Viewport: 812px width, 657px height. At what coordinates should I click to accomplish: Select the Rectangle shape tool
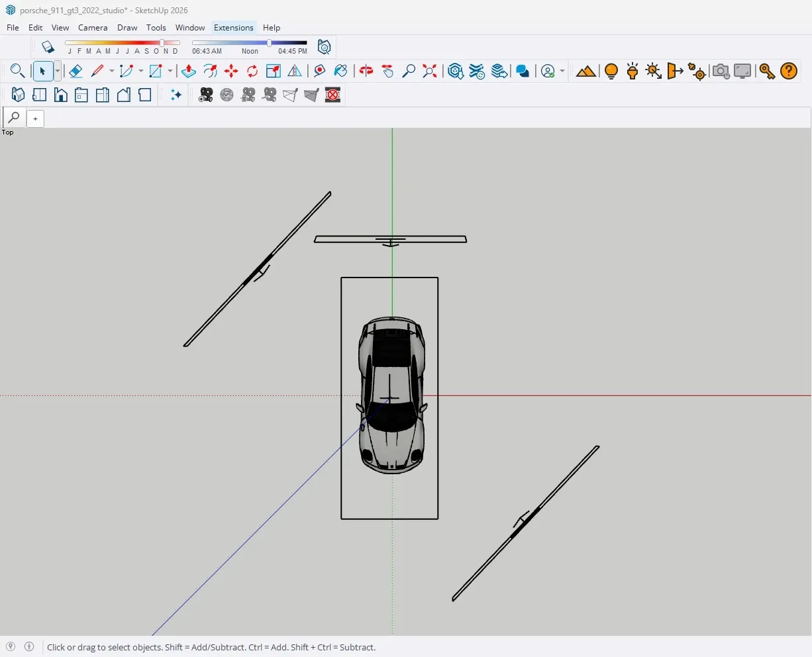(x=156, y=71)
